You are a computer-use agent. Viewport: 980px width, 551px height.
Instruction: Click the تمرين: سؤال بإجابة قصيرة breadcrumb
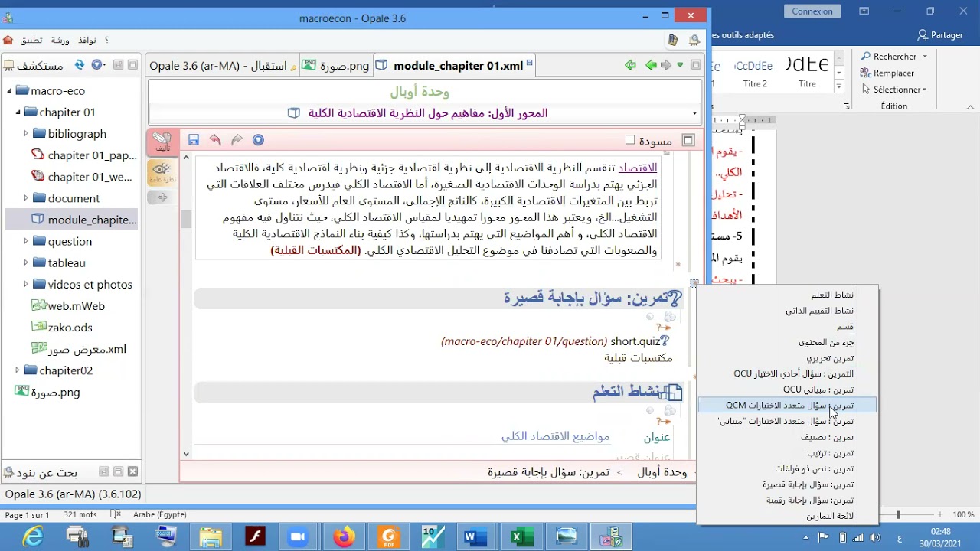(x=548, y=472)
